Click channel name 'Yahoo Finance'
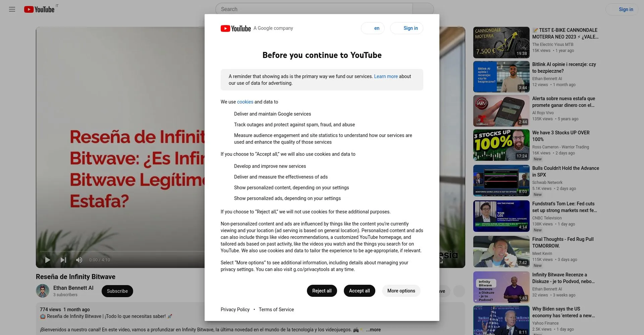644x335 pixels. [x=545, y=323]
